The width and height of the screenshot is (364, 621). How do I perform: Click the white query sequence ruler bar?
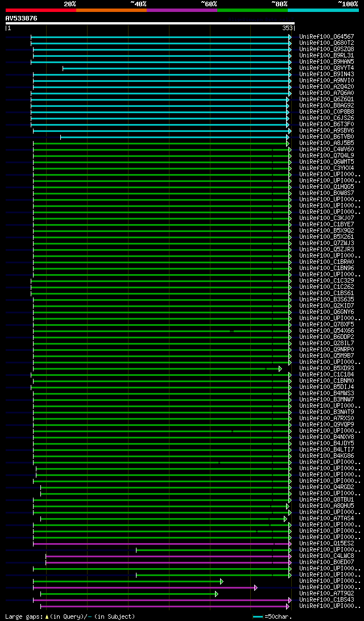[150, 23]
